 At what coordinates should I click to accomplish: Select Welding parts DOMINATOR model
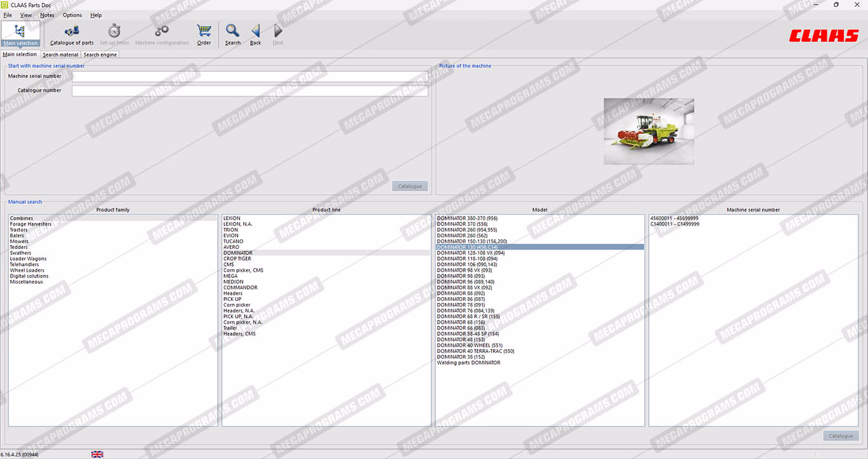(x=540, y=363)
